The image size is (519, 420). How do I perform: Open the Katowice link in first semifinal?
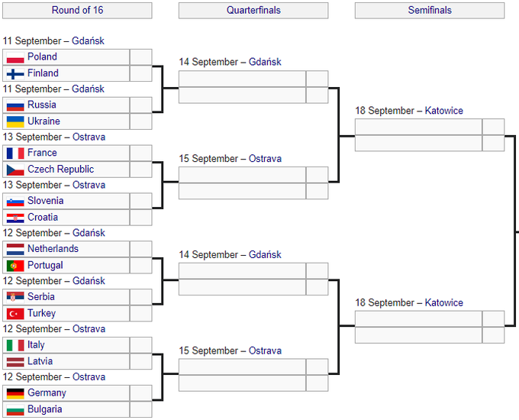[443, 111]
